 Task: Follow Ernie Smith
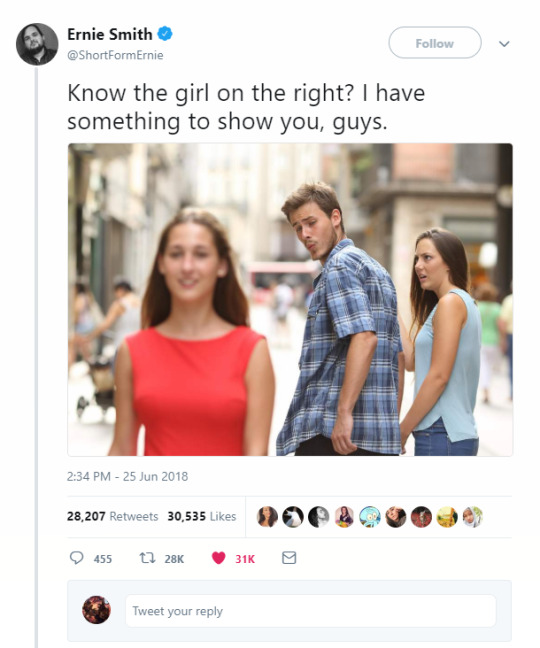tap(435, 43)
